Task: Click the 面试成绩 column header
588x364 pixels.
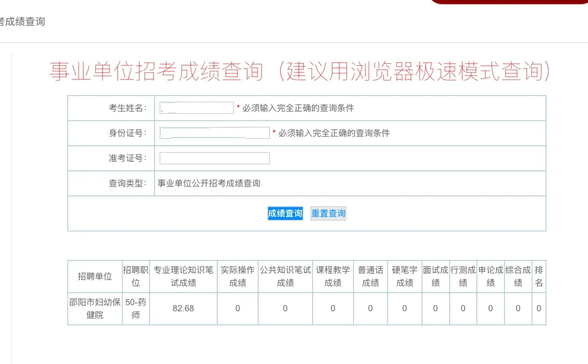Action: point(435,276)
